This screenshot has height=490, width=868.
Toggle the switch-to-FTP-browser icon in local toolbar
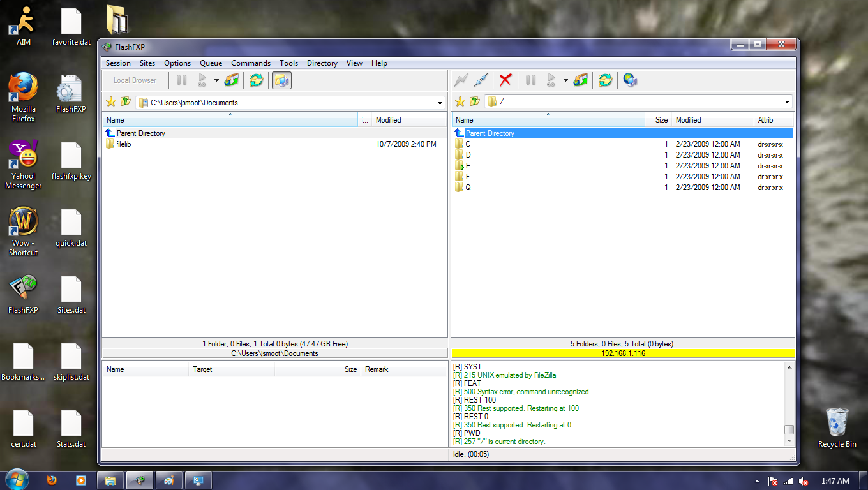click(x=281, y=80)
